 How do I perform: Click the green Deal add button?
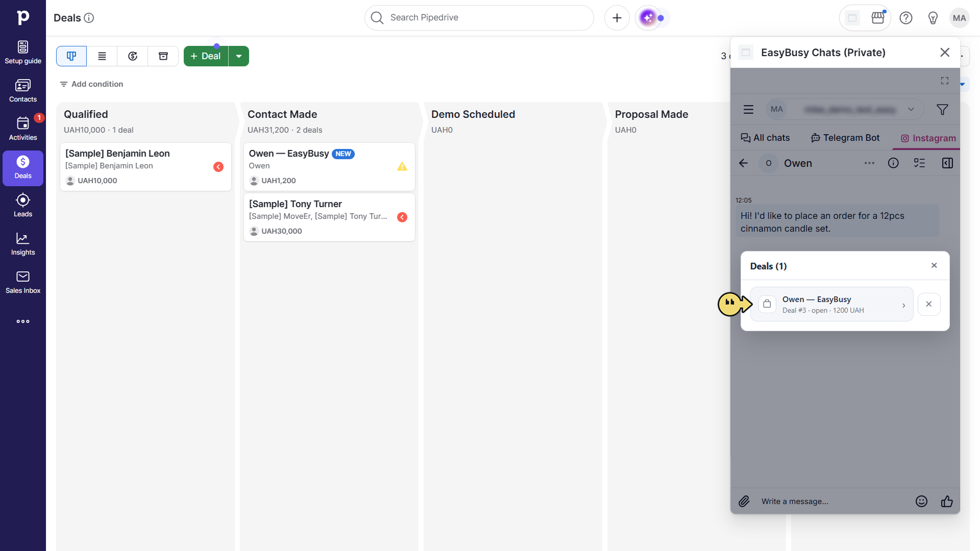click(x=206, y=56)
